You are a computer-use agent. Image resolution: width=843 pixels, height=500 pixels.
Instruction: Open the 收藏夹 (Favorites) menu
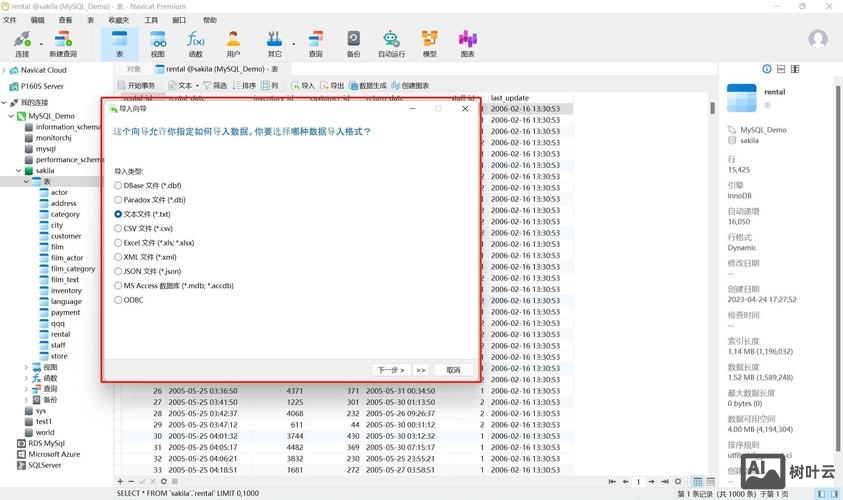(118, 20)
